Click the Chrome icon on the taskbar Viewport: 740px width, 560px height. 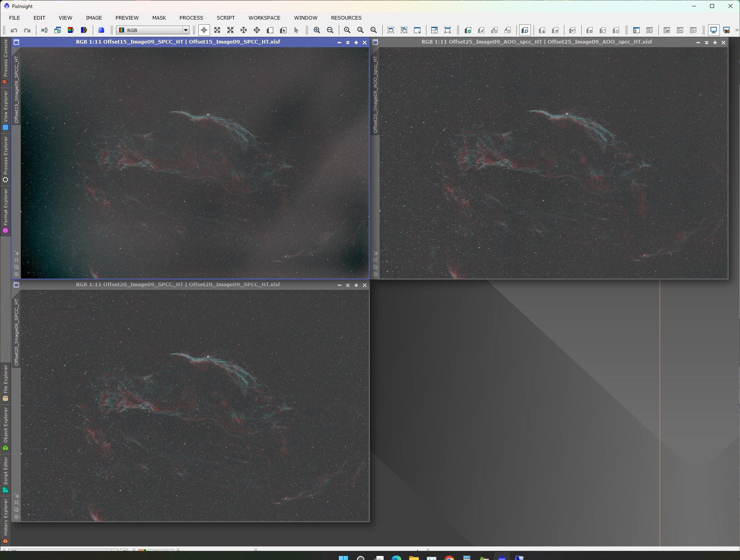449,558
